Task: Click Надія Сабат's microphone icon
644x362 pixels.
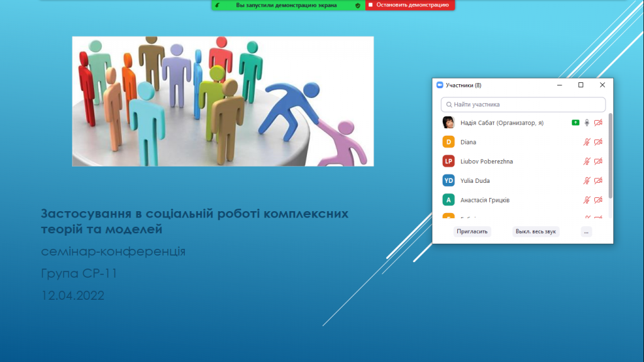Action: pos(587,123)
